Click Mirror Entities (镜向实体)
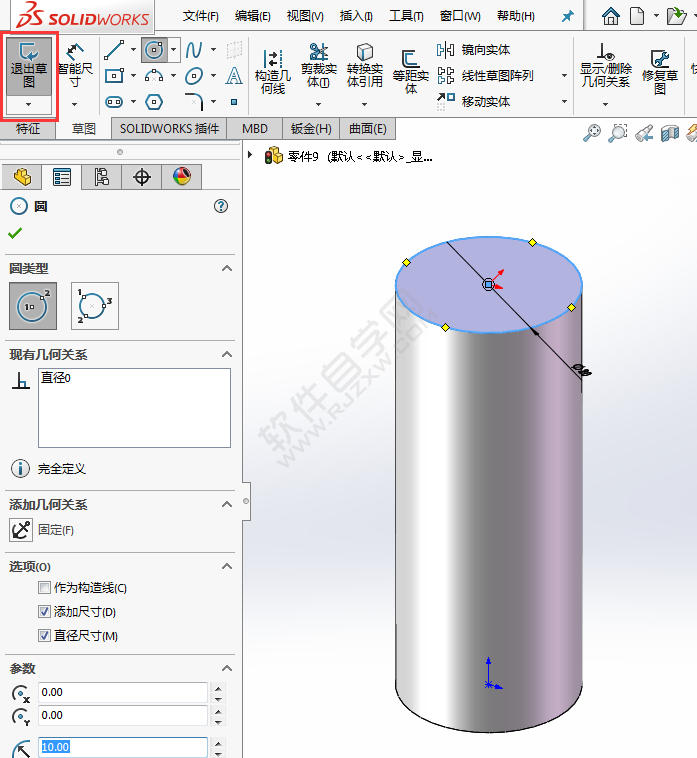The width and height of the screenshot is (697, 758). click(x=474, y=50)
